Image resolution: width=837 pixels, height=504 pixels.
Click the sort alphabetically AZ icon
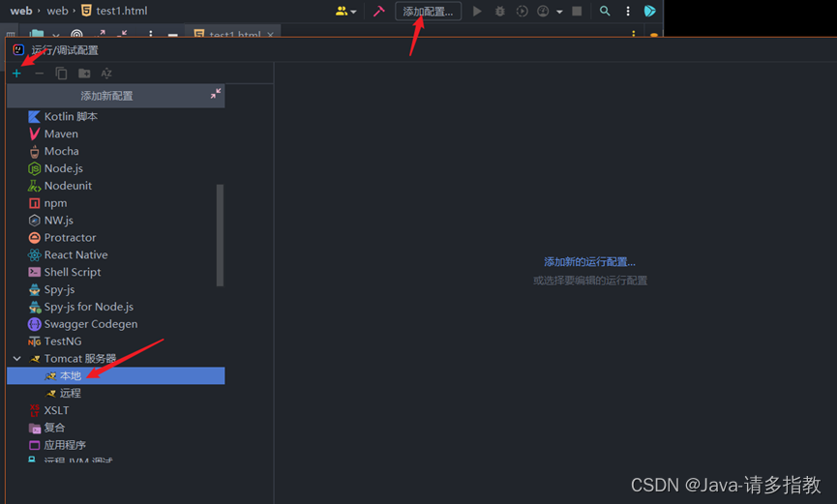pos(106,74)
